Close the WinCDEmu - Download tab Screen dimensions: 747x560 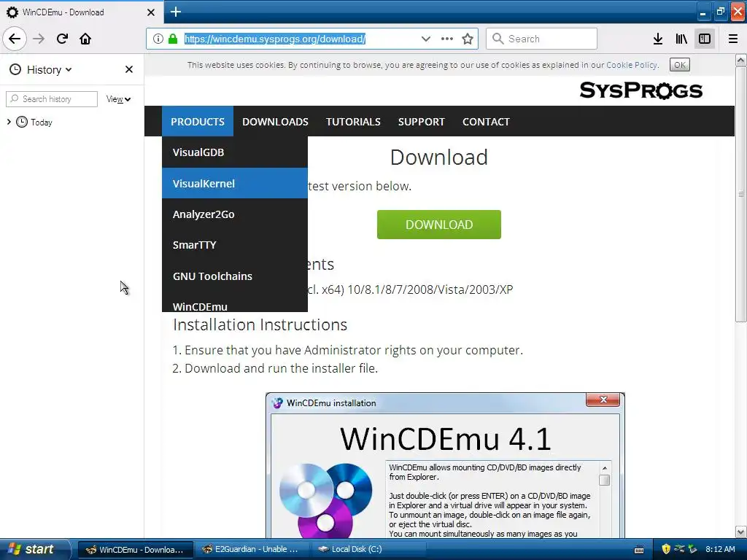(150, 12)
